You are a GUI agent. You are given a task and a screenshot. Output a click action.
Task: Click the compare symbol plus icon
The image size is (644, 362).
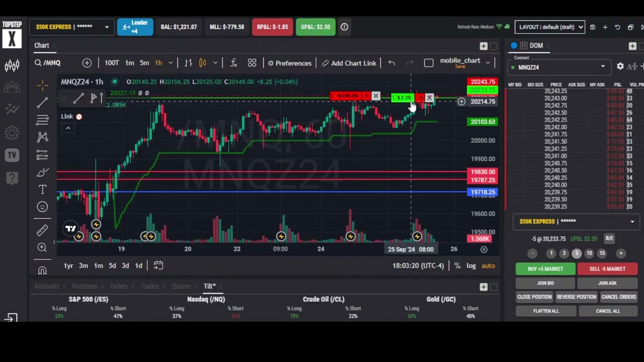87,63
